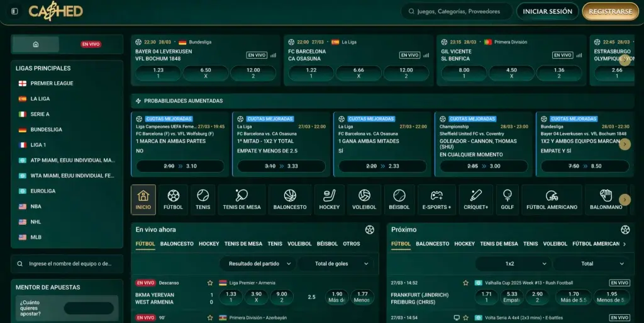Bet 1.23 on Bayer 04 Leverkusen win
The image size is (644, 323).
[x=158, y=73]
